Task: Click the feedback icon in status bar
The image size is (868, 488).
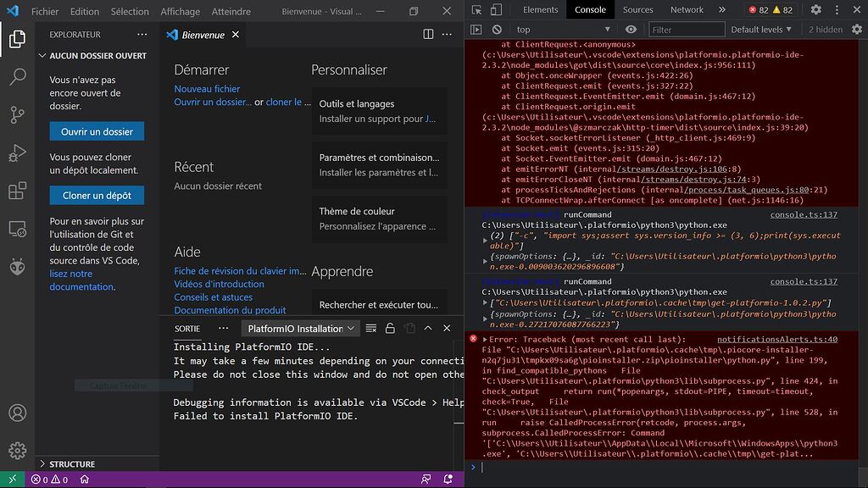Action: coord(426,480)
